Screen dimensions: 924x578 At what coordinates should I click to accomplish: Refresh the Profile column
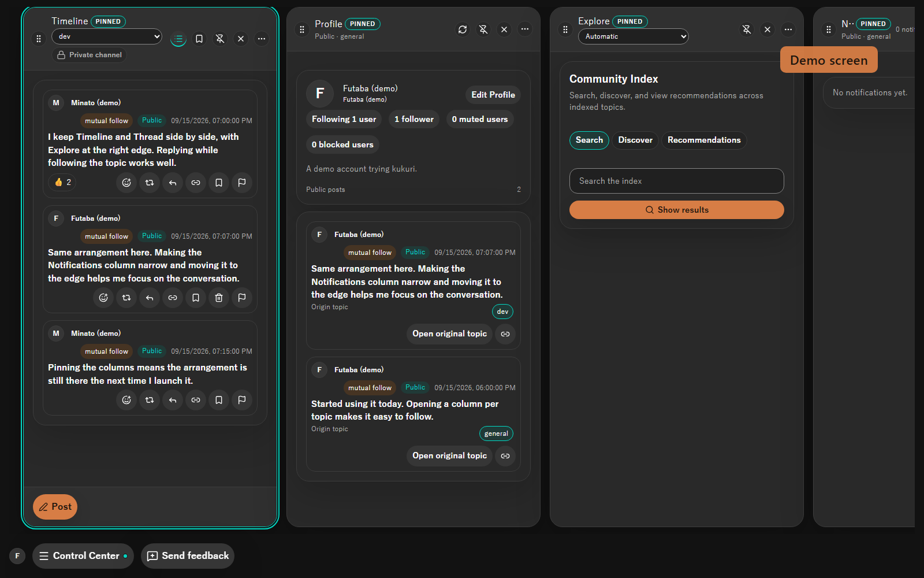pyautogui.click(x=463, y=29)
